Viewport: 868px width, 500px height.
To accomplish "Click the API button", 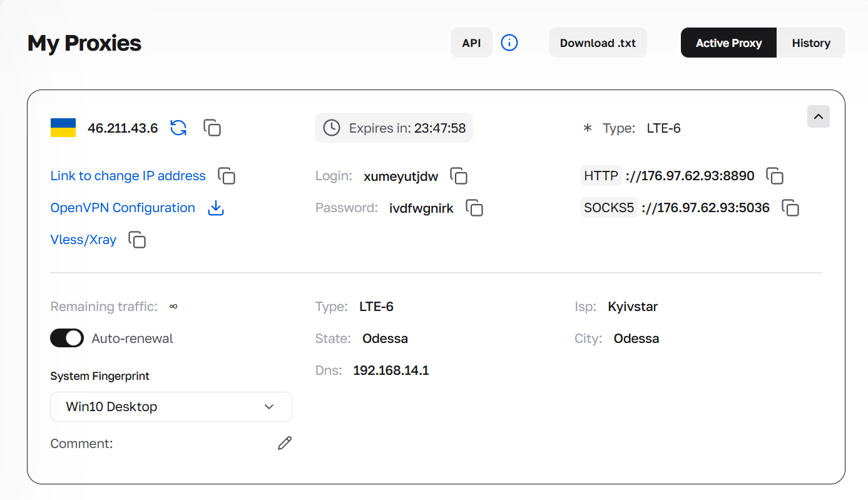I will [x=471, y=43].
